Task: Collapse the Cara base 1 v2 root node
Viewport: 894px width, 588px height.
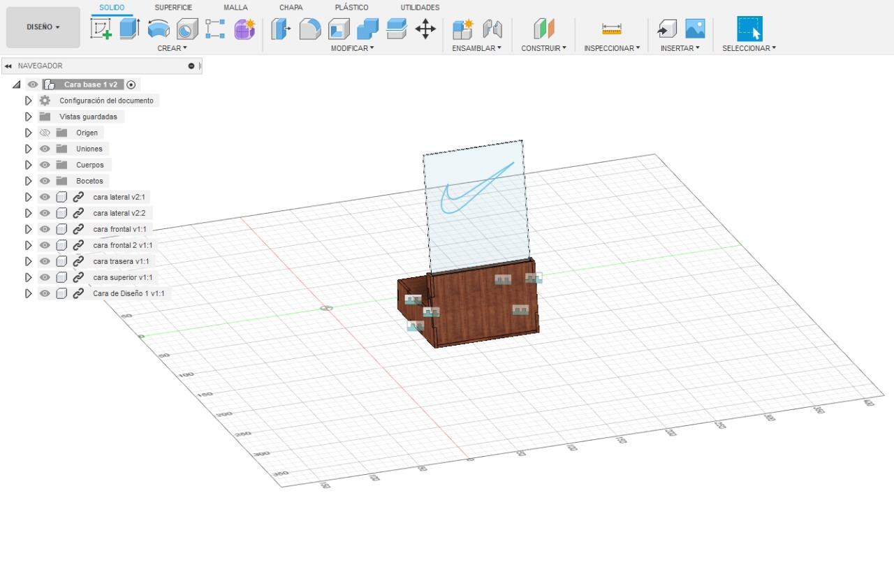Action: pyautogui.click(x=16, y=84)
